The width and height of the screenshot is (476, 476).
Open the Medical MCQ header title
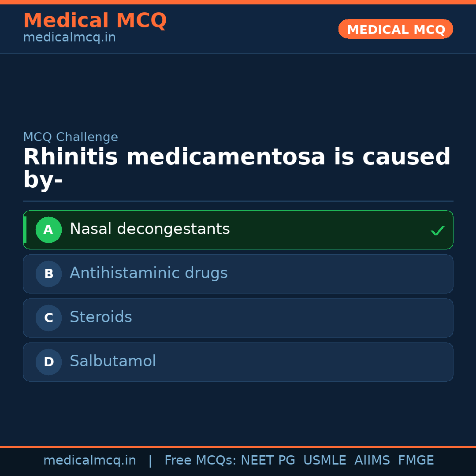(x=95, y=21)
